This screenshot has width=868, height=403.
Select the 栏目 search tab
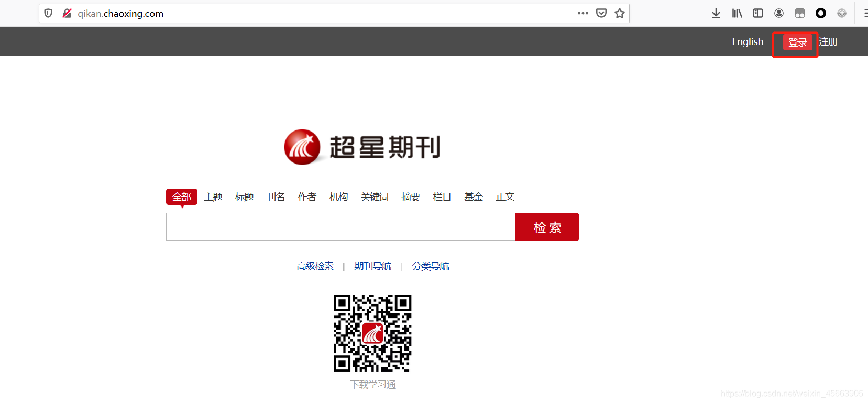coord(442,197)
